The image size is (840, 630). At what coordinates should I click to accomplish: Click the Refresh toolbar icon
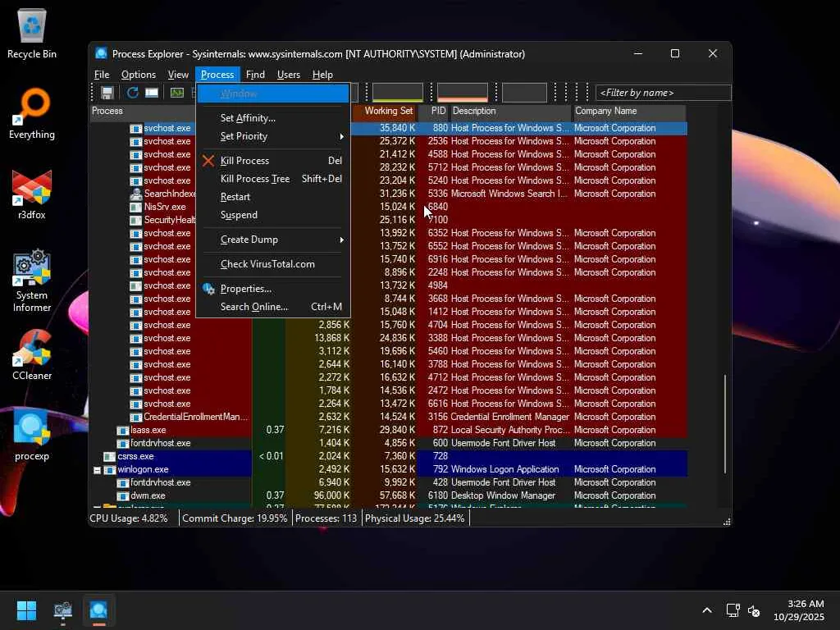pos(132,93)
